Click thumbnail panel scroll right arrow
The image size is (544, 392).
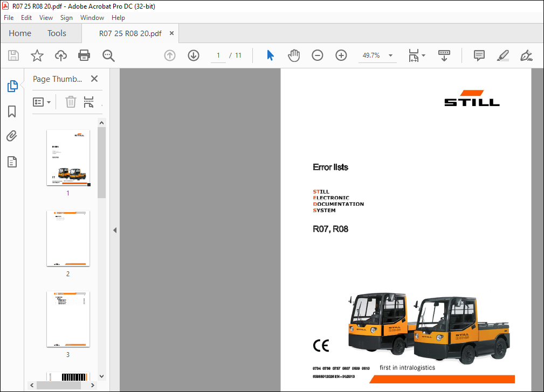(93, 385)
